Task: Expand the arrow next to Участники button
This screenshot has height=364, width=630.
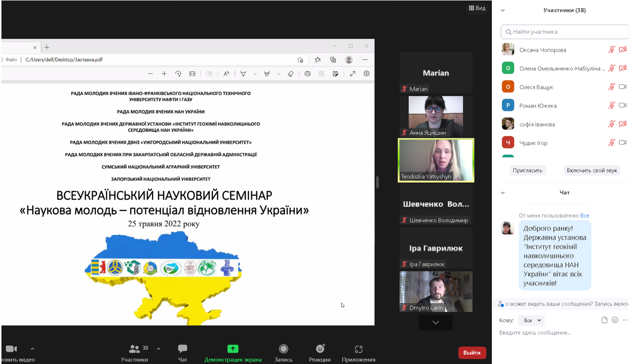Action: point(158,349)
